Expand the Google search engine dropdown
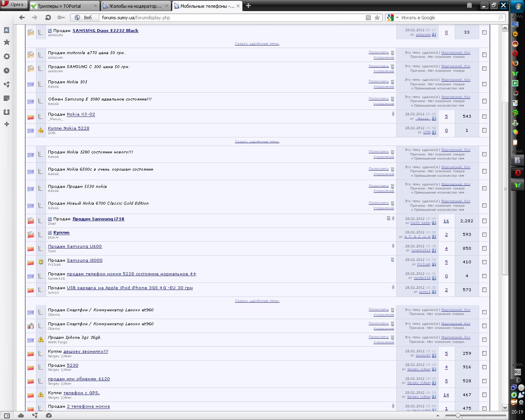This screenshot has width=525, height=420. tap(397, 18)
